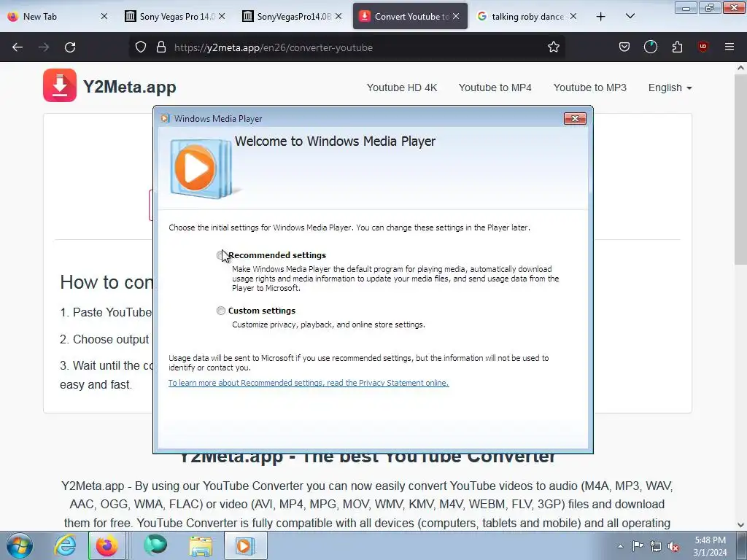This screenshot has width=747, height=560.
Task: Open the Youtube to MP3 page
Action: pos(589,87)
